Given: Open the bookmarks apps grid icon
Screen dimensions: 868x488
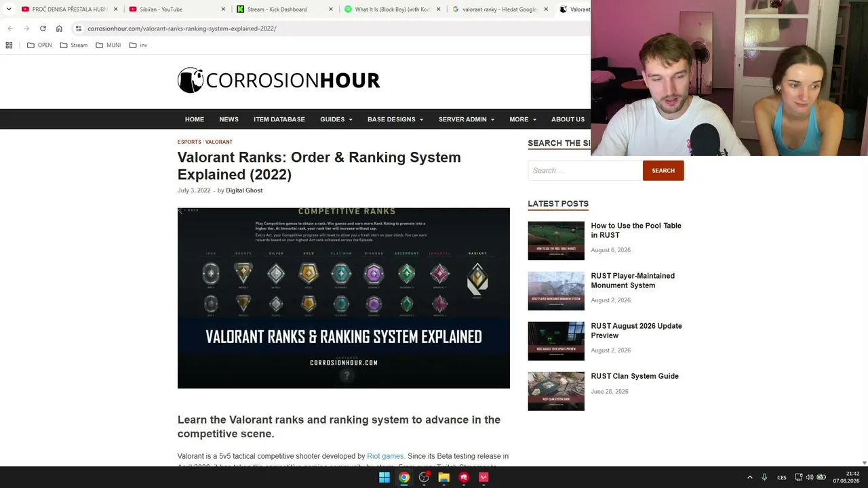Looking at the screenshot, I should pos(9,45).
